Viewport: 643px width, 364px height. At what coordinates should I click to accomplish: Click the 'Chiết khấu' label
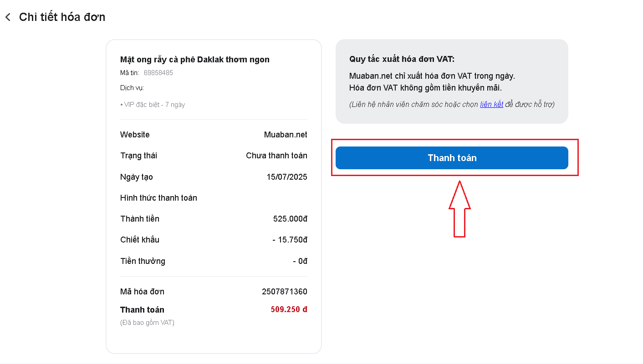pyautogui.click(x=140, y=240)
